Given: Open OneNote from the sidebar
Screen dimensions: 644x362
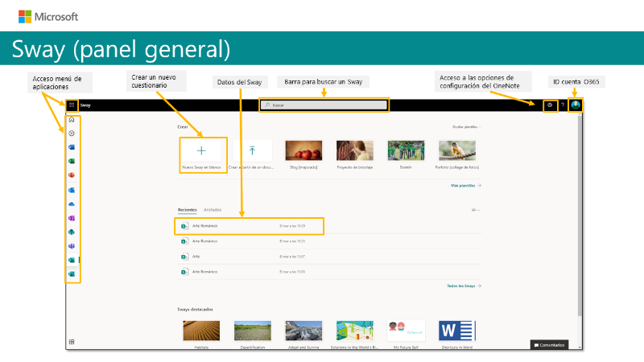Looking at the screenshot, I should pyautogui.click(x=72, y=218).
